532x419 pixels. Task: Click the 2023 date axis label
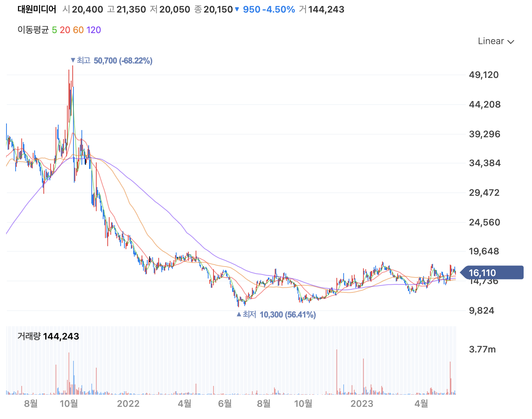click(x=362, y=403)
